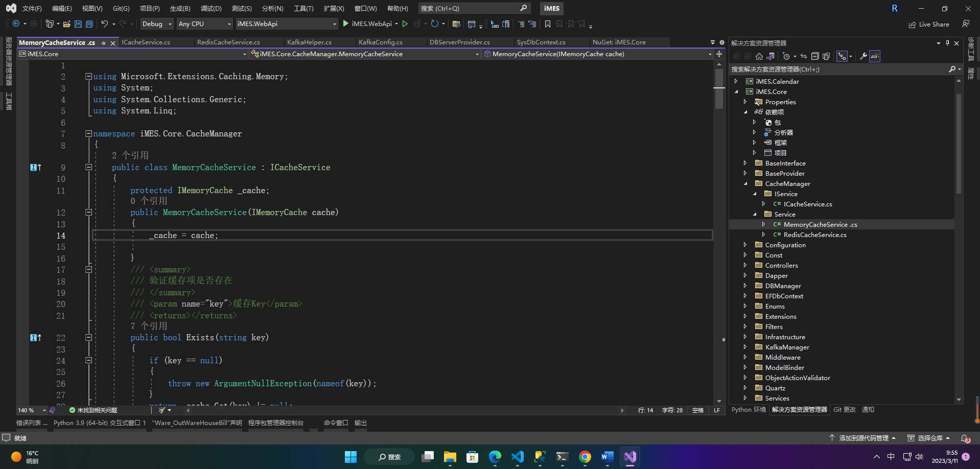Viewport: 980px width, 469px height.
Task: Open Word from the taskbar
Action: click(608, 457)
